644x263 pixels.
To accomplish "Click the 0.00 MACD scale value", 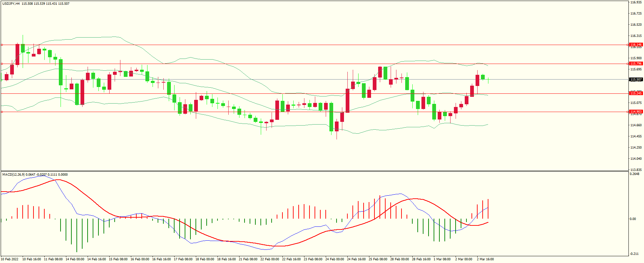I will (633, 219).
